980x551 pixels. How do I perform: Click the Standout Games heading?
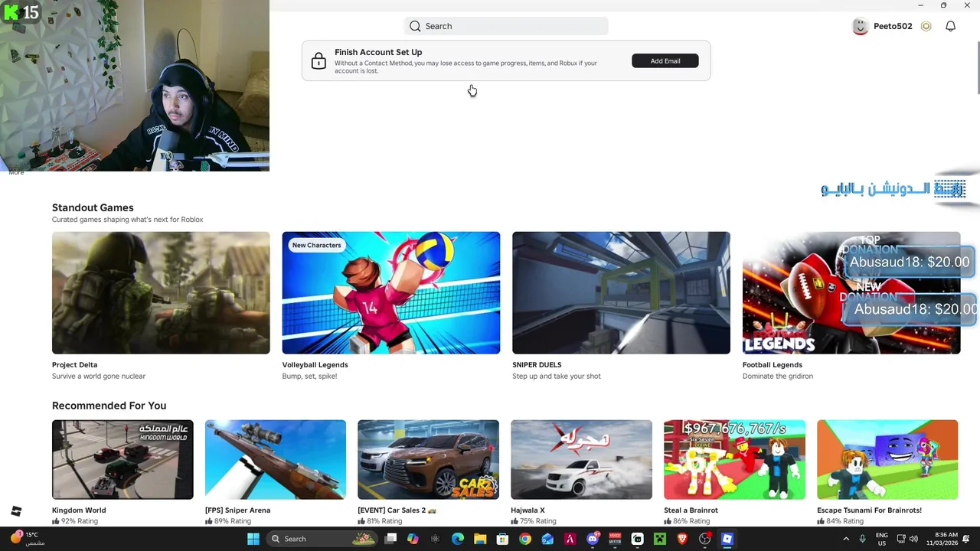click(x=93, y=207)
